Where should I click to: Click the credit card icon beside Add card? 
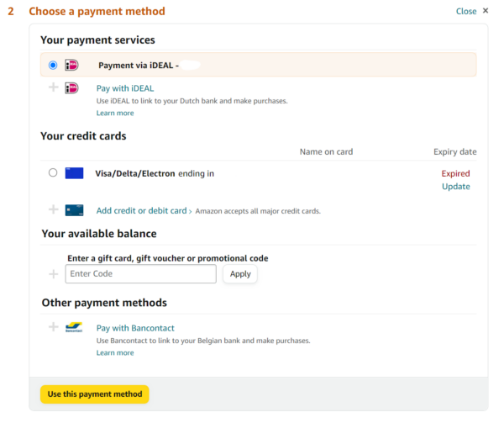pyautogui.click(x=74, y=210)
